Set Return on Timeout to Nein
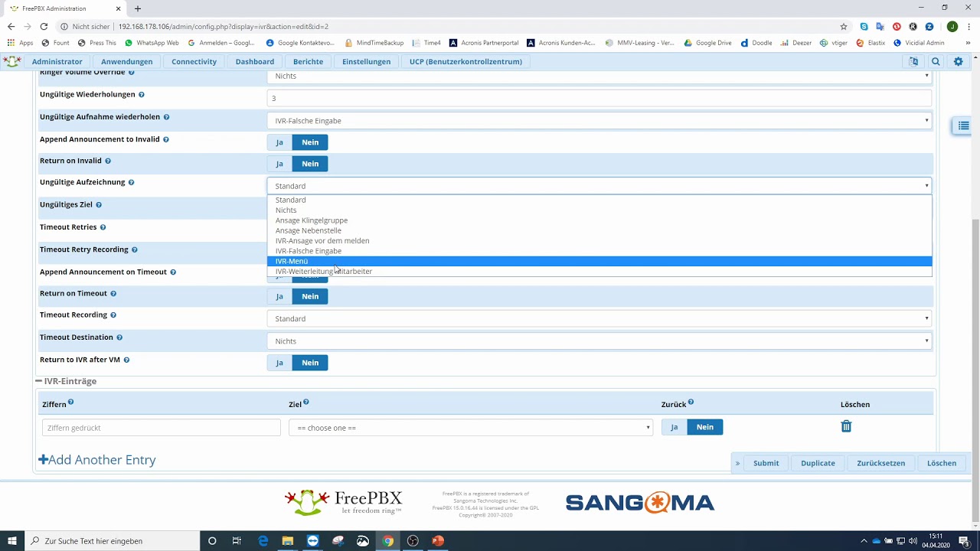Screen dimensions: 980x551 click(x=310, y=296)
